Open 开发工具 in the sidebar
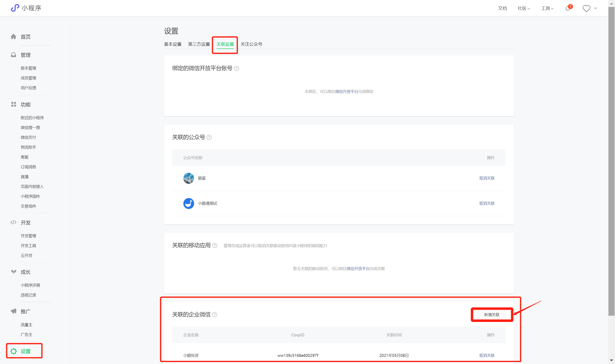615x364 pixels. pos(28,245)
